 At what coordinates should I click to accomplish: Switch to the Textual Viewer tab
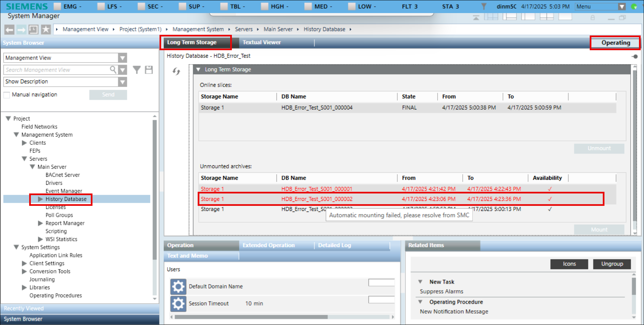(261, 43)
